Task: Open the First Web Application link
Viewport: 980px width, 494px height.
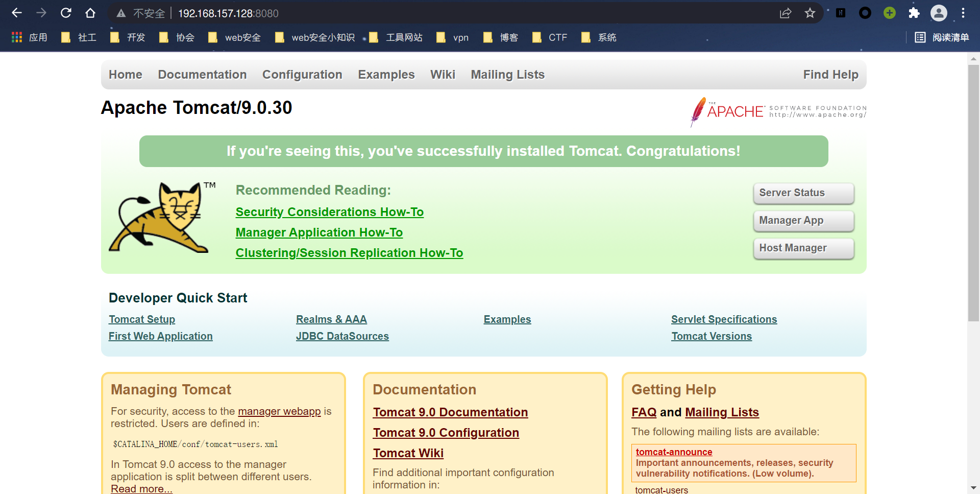Action: pos(161,336)
